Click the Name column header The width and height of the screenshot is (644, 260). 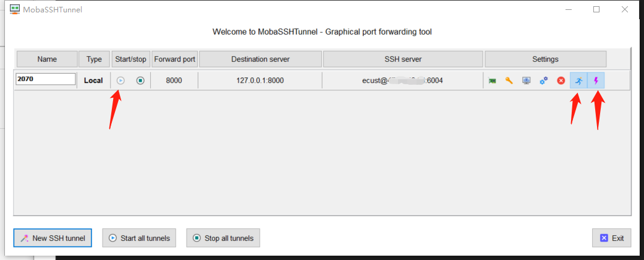47,59
